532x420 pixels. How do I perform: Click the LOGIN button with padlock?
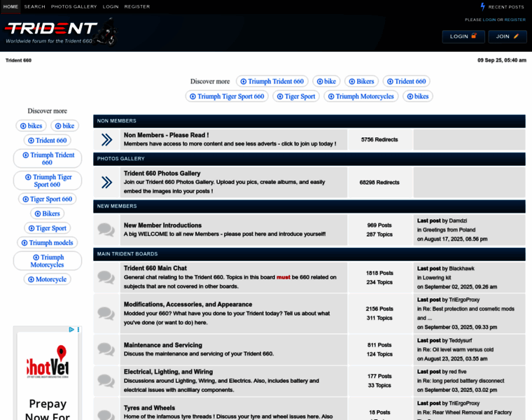(463, 36)
